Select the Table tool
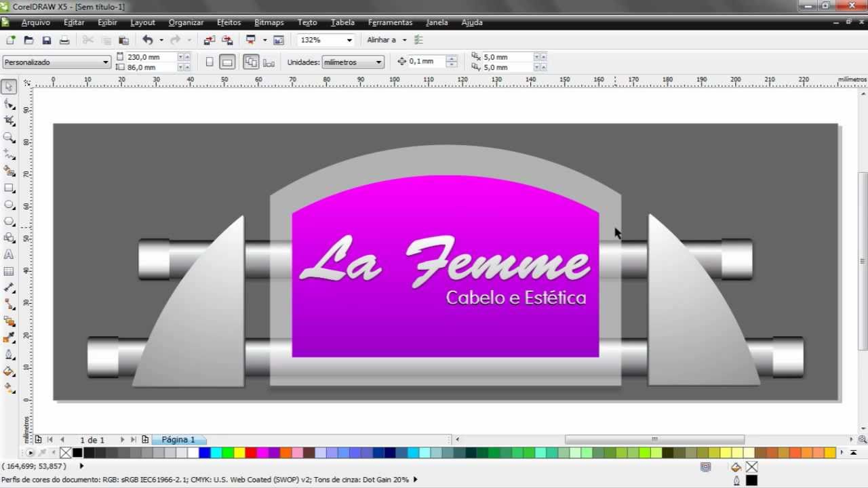868x488 pixels. click(9, 271)
